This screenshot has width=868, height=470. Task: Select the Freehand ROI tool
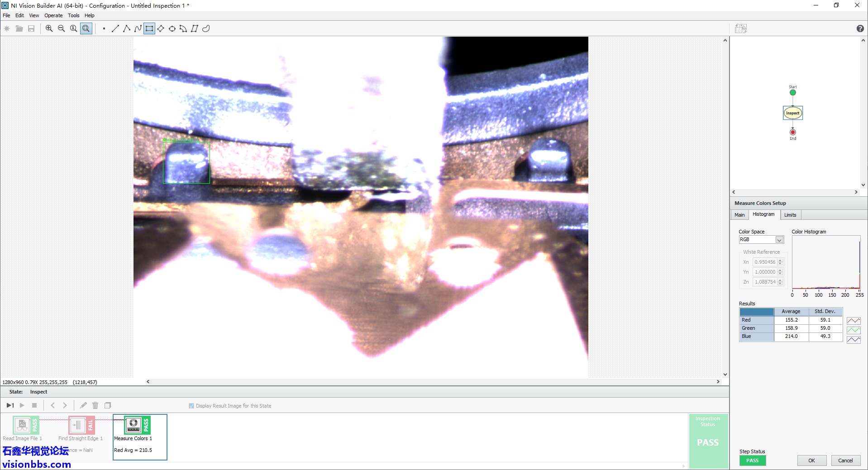coord(206,28)
